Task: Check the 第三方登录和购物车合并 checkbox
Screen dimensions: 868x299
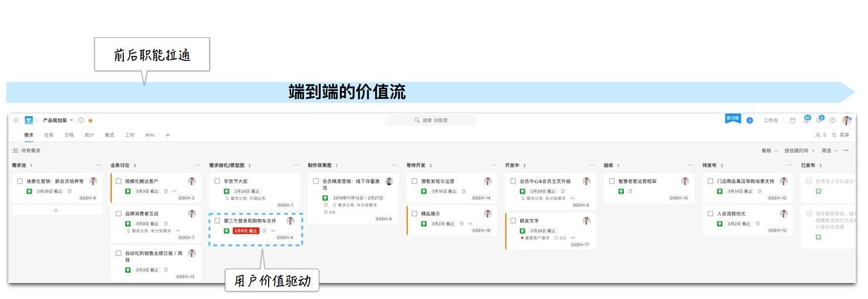Action: [217, 221]
